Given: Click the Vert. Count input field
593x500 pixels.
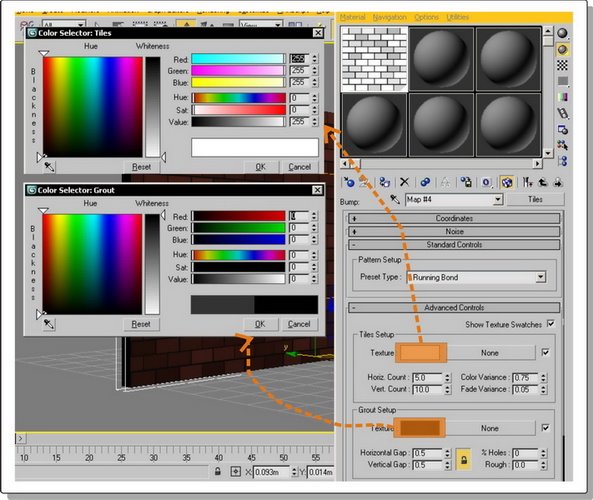Looking at the screenshot, I should coord(427,389).
